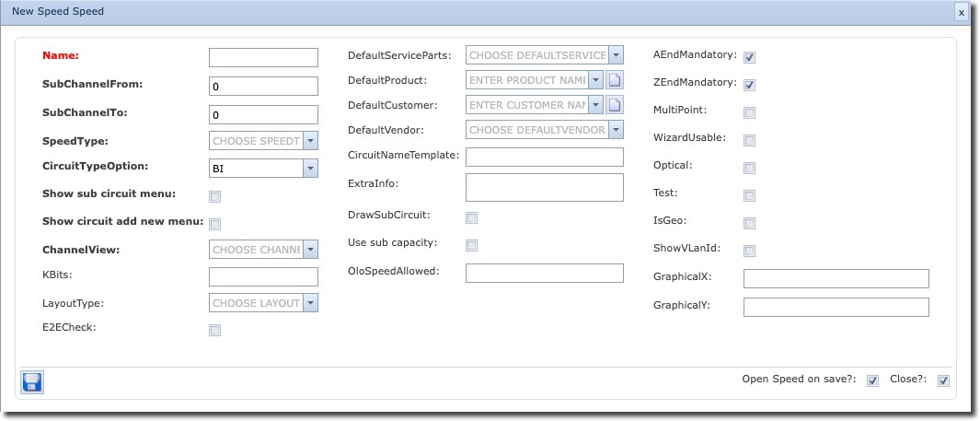The image size is (980, 421).
Task: Expand the DefaultVendor dropdown
Action: point(616,130)
